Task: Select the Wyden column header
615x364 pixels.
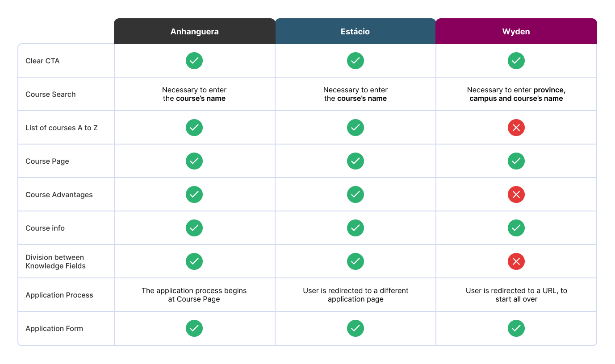Action: tap(516, 32)
